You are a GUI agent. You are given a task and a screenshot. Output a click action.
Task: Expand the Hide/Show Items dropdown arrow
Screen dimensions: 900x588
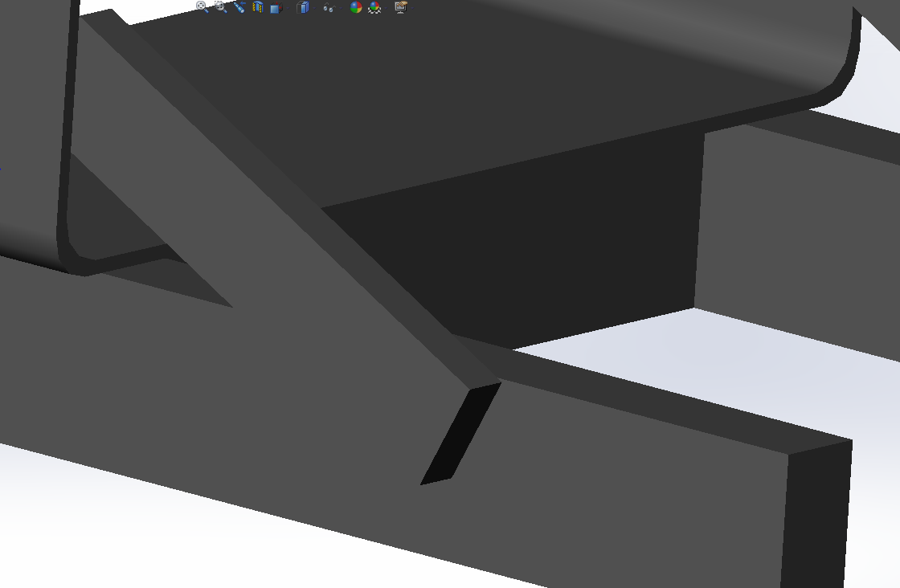[x=341, y=8]
